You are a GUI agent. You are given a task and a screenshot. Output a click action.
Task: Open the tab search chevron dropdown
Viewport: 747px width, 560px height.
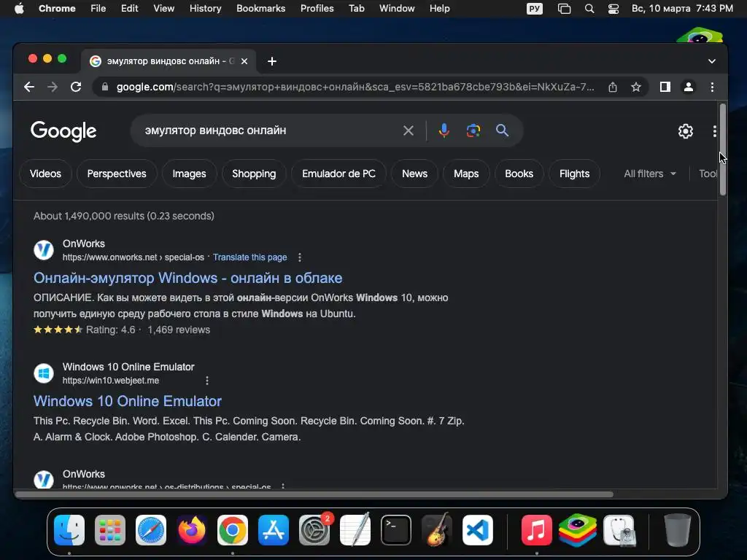tap(712, 61)
